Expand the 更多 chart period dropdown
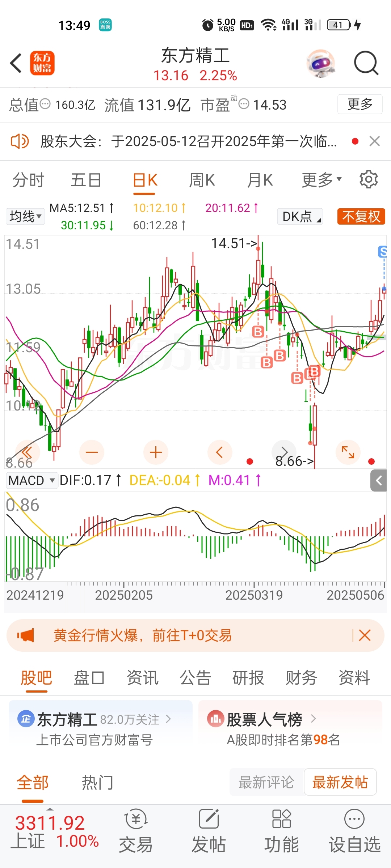 [x=322, y=180]
